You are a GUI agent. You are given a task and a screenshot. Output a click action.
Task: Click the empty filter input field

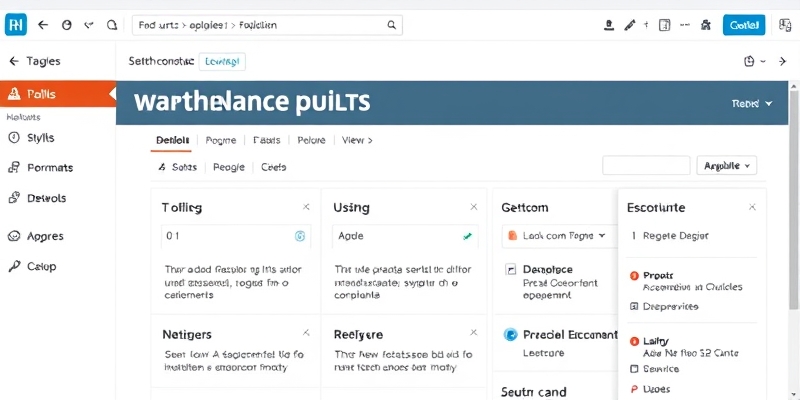(646, 166)
